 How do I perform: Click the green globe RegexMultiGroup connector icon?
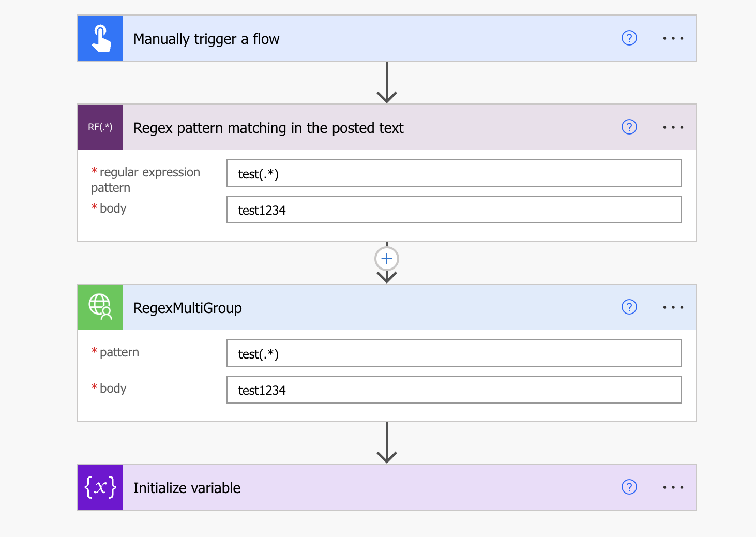[x=100, y=307]
